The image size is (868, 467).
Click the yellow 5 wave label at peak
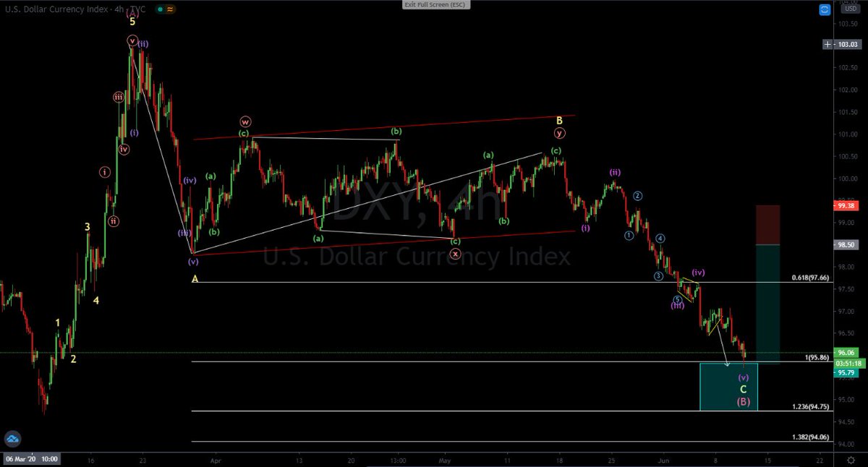(x=132, y=22)
